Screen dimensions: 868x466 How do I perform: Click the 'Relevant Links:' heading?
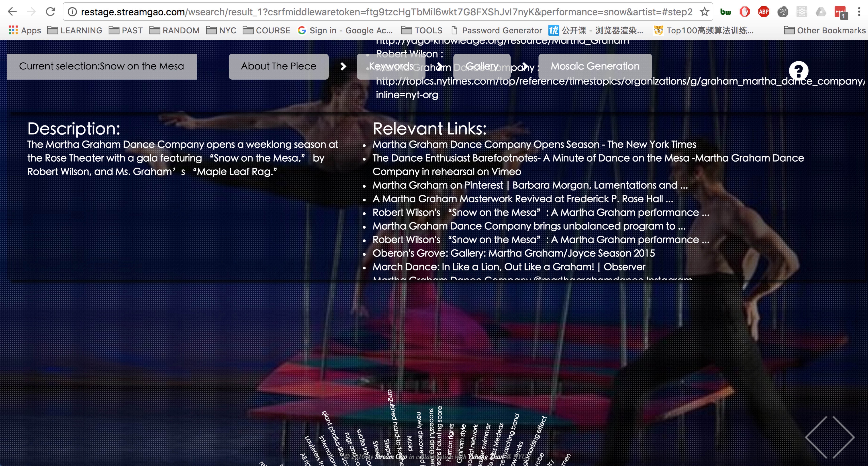coord(430,129)
